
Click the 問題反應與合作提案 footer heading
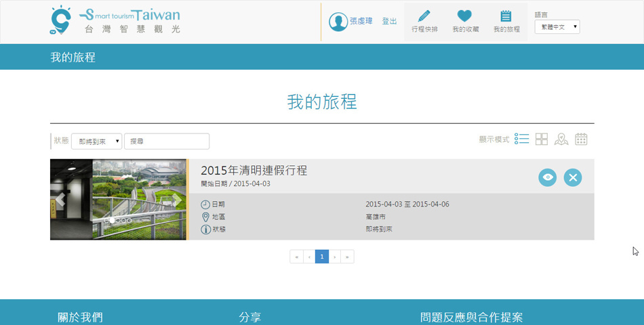coord(472,317)
